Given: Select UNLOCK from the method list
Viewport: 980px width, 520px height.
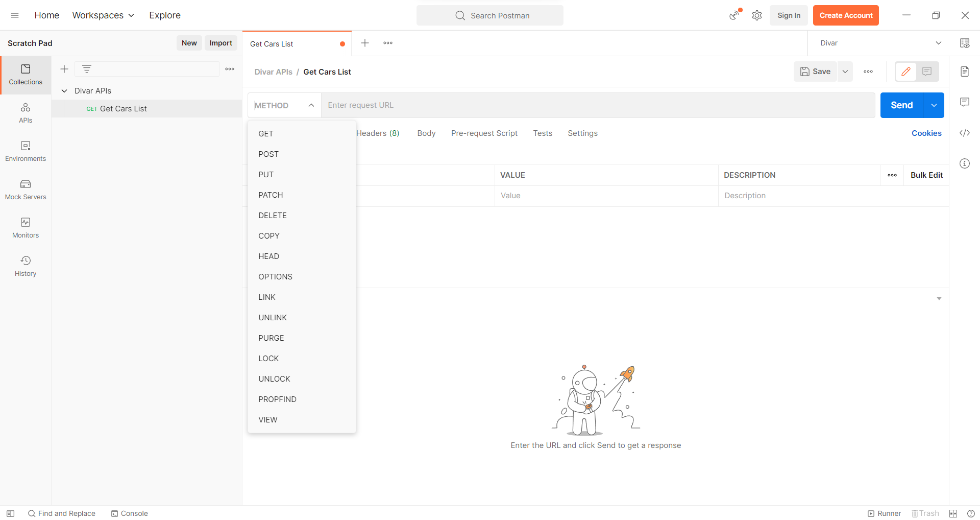Looking at the screenshot, I should (x=302, y=379).
